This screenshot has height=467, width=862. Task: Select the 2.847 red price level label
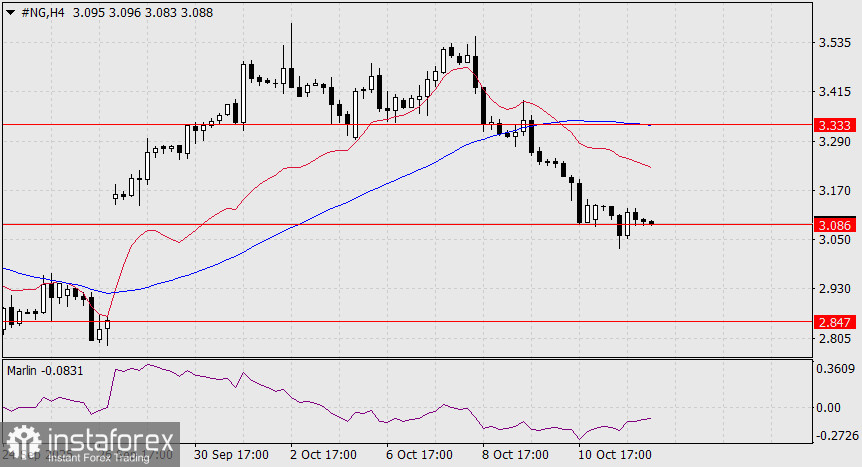835,322
